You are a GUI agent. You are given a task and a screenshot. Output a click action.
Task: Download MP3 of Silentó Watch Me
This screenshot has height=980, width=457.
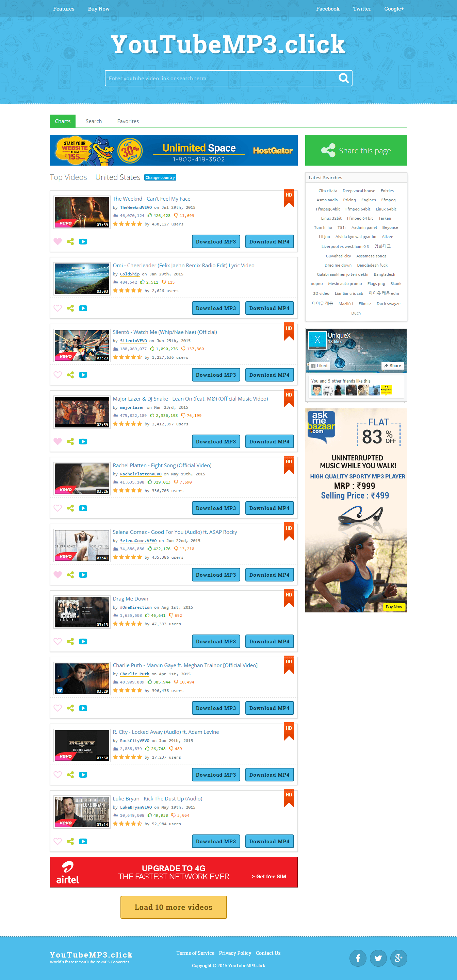tap(216, 375)
